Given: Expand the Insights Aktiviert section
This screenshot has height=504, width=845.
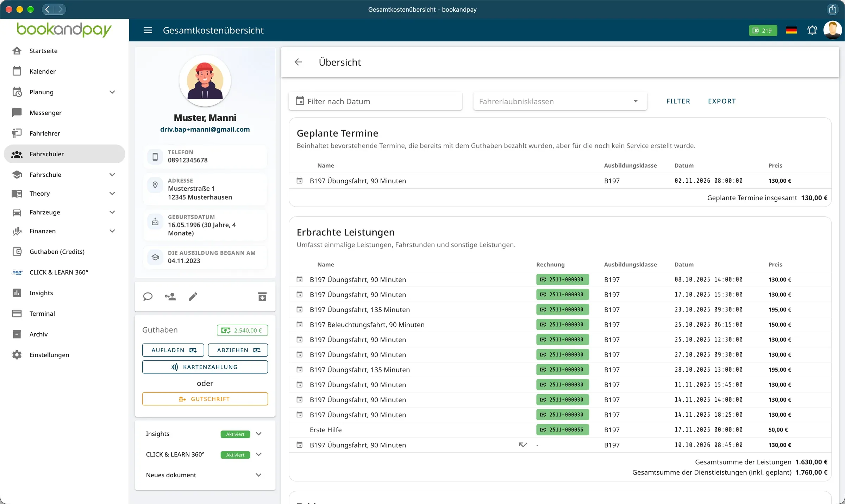Looking at the screenshot, I should click(259, 434).
